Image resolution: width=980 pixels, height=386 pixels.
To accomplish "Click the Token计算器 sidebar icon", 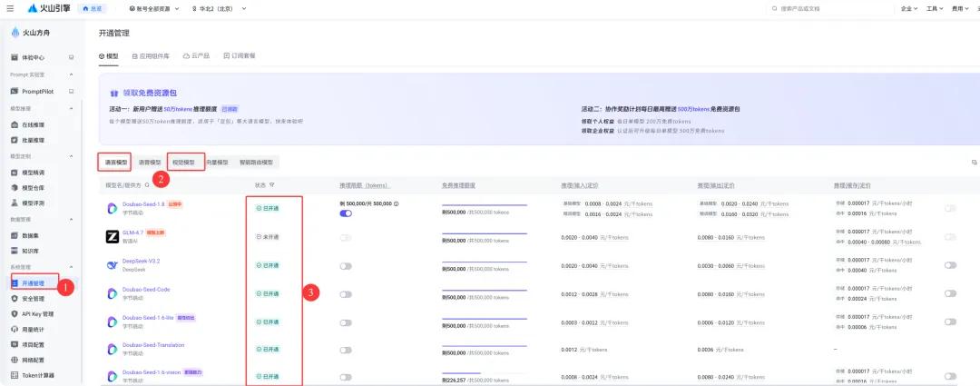I will coord(15,375).
